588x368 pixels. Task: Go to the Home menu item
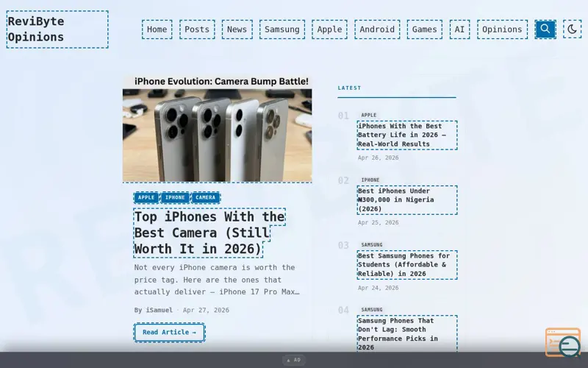point(157,29)
